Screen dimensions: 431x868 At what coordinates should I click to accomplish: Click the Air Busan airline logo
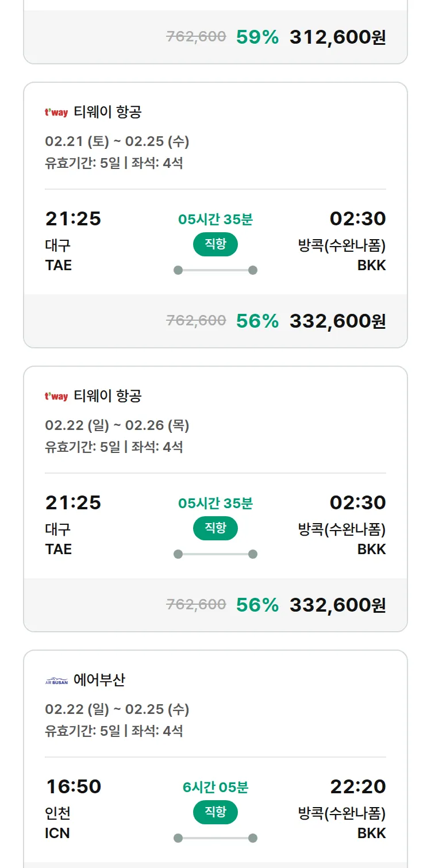pos(56,681)
